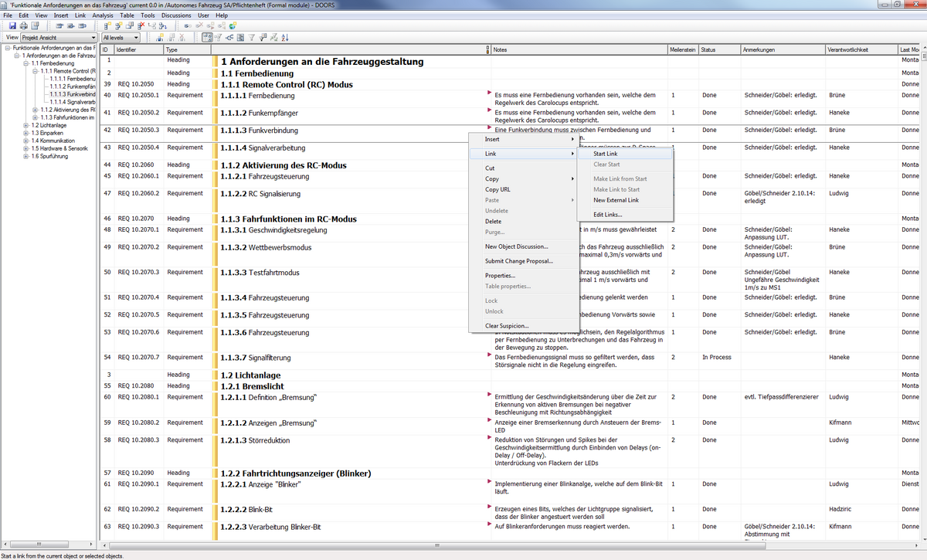927x560 pixels.
Task: Open the Analysis menu in the menu bar
Action: pos(102,15)
